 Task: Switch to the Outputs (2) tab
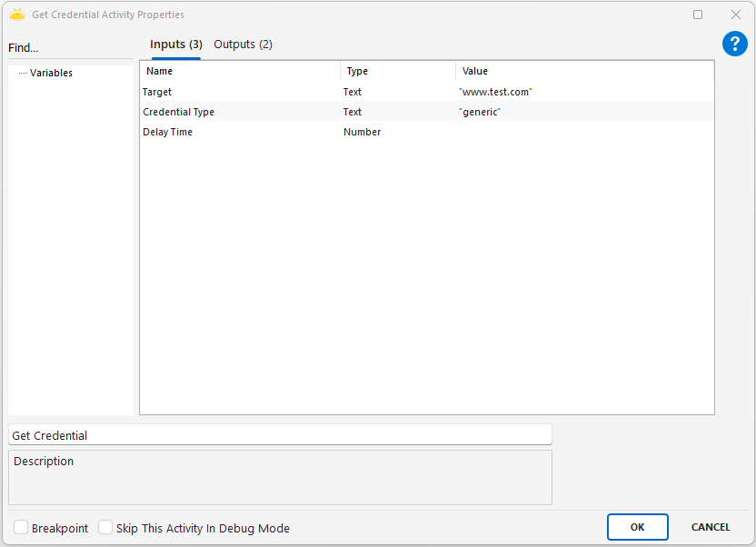tap(243, 45)
